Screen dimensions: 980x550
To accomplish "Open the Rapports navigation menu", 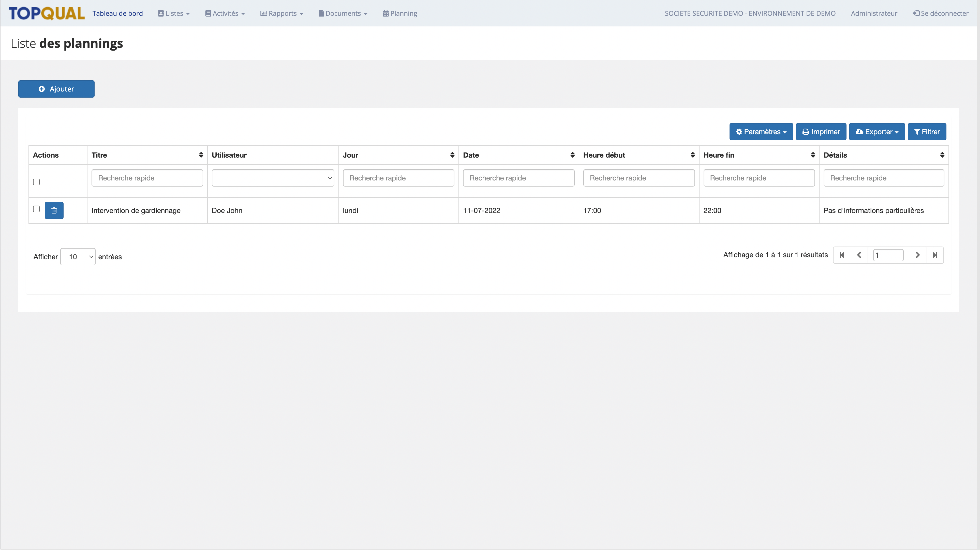I will coord(282,13).
